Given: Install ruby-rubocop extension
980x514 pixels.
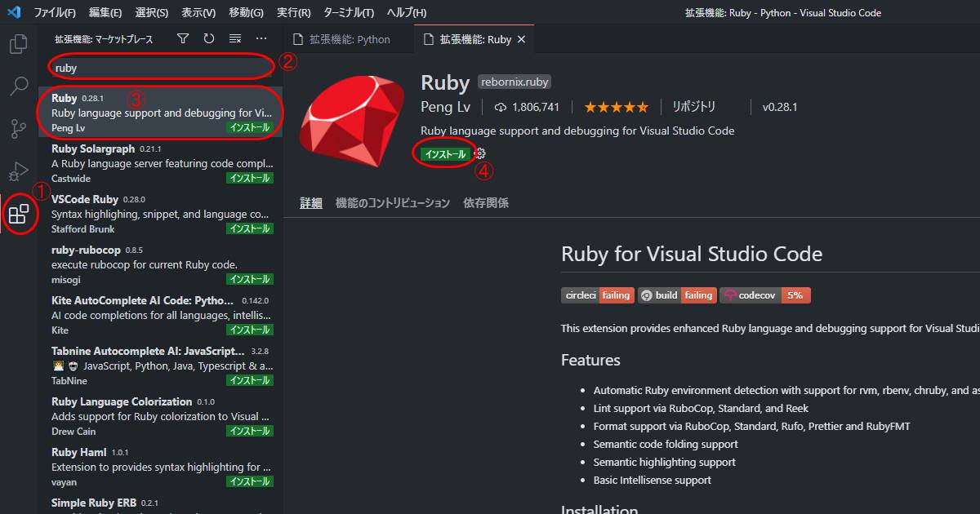Looking at the screenshot, I should [x=249, y=280].
